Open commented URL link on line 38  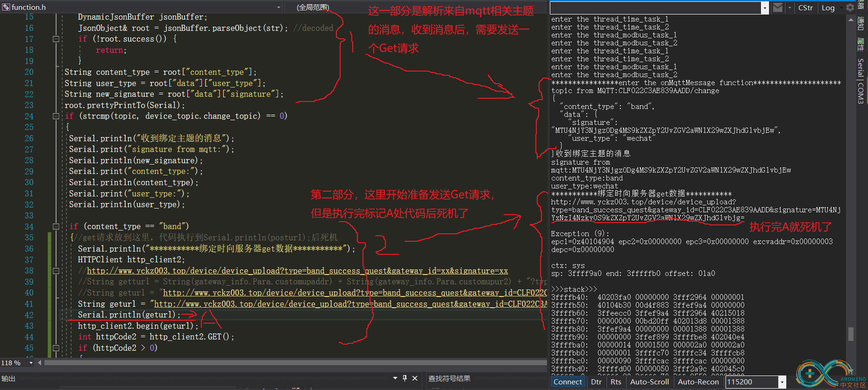[297, 271]
